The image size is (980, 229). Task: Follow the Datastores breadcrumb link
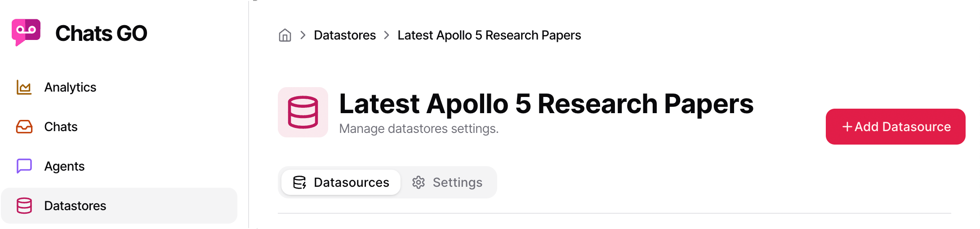click(345, 35)
